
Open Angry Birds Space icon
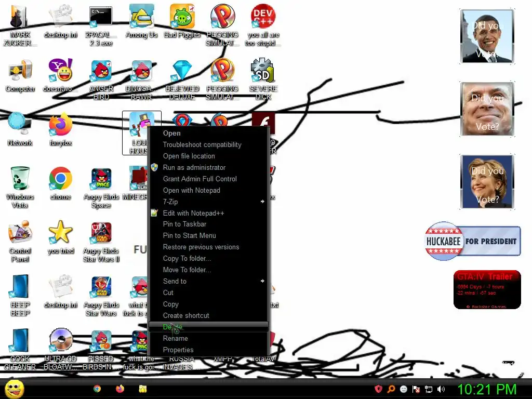[x=101, y=187]
